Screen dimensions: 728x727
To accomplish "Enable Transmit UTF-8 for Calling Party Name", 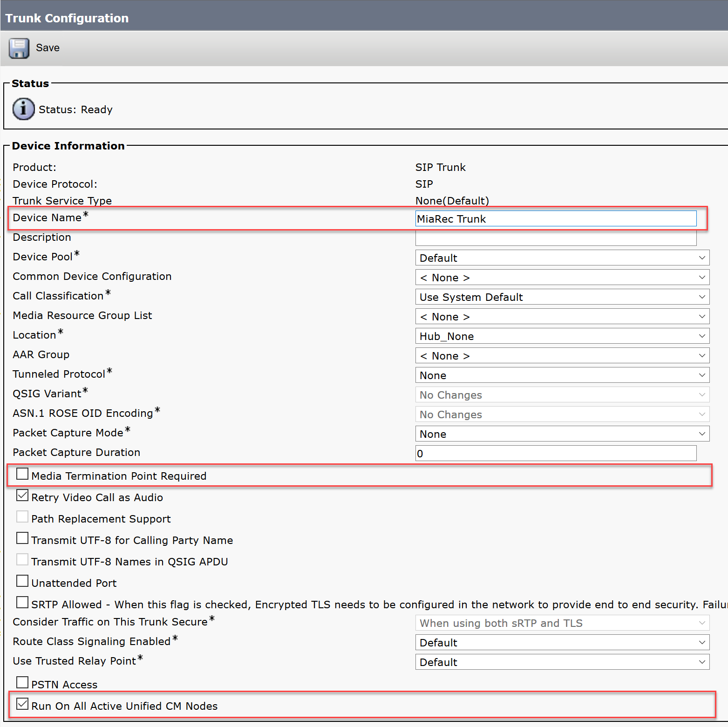I will [x=22, y=538].
